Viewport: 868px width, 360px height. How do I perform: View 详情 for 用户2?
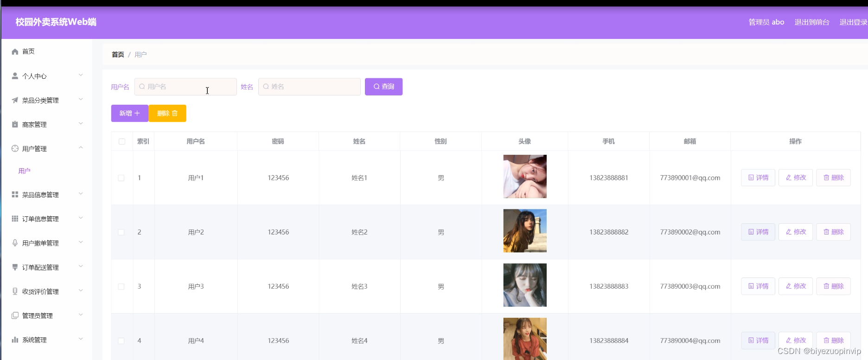[x=758, y=232]
